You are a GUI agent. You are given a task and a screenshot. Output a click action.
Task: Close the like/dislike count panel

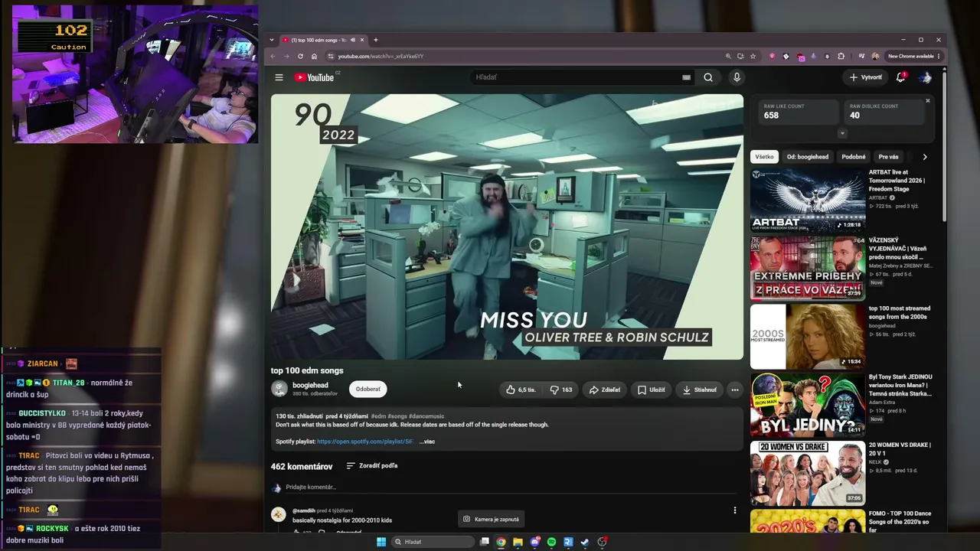(927, 100)
